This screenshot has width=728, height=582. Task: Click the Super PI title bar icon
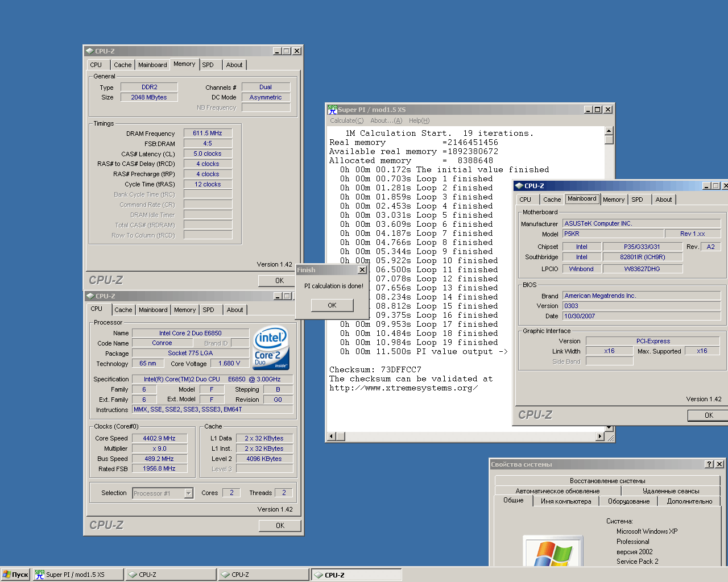332,110
